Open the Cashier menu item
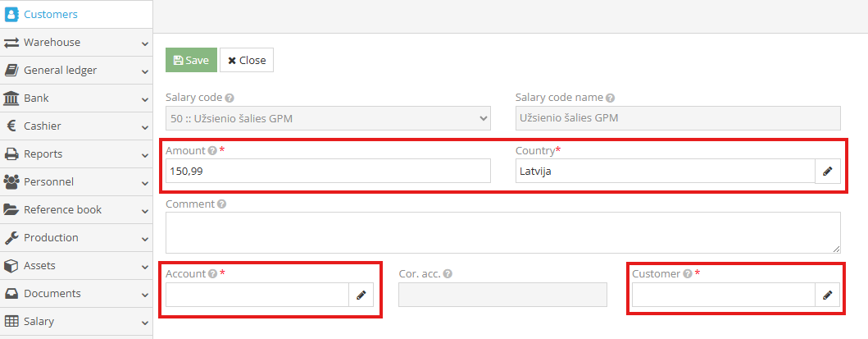 point(76,126)
